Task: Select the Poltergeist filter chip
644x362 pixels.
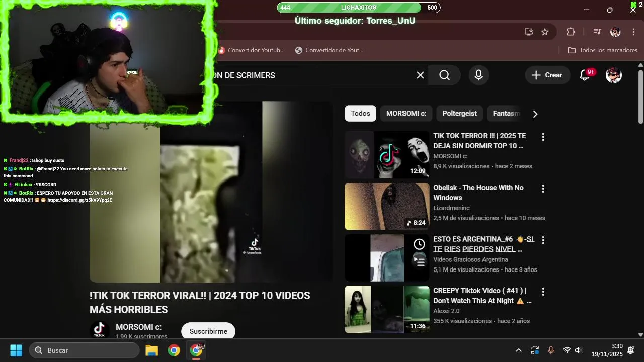Action: point(459,114)
